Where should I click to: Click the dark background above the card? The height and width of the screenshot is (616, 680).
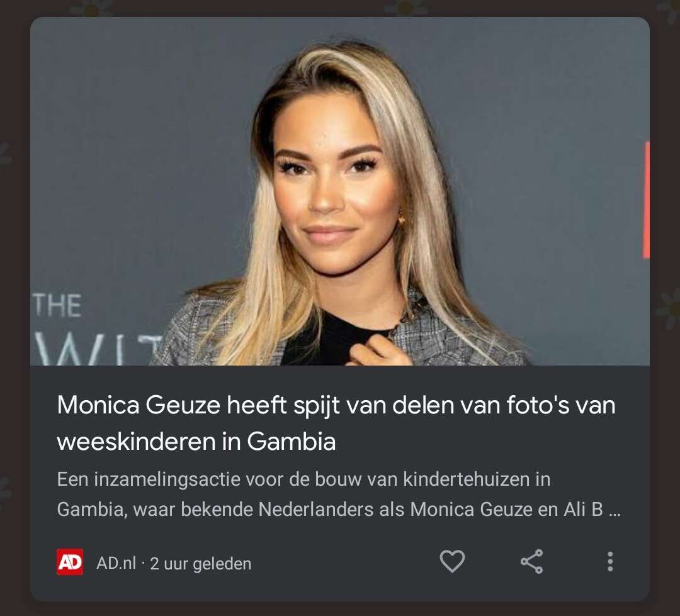[x=340, y=8]
